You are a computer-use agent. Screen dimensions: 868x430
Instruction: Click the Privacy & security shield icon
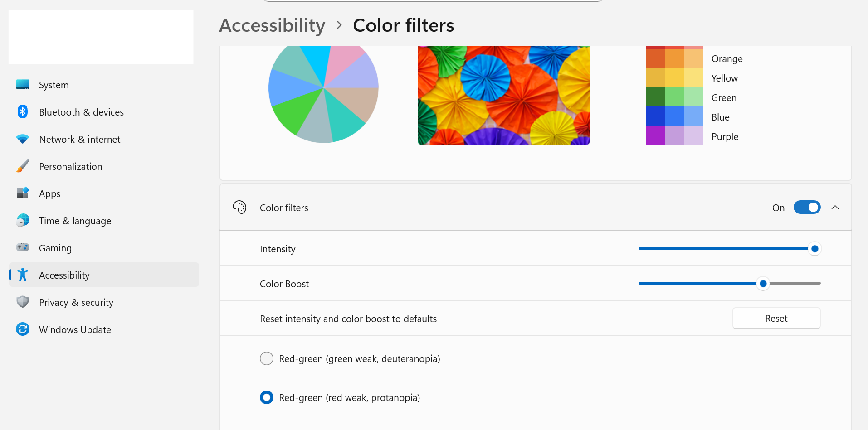click(x=23, y=302)
